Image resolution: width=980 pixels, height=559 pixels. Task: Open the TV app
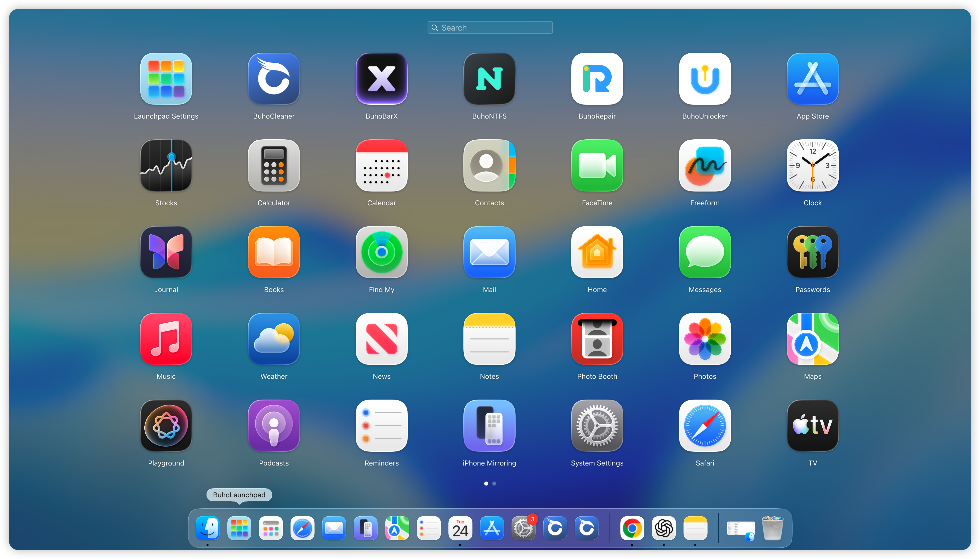coord(813,426)
